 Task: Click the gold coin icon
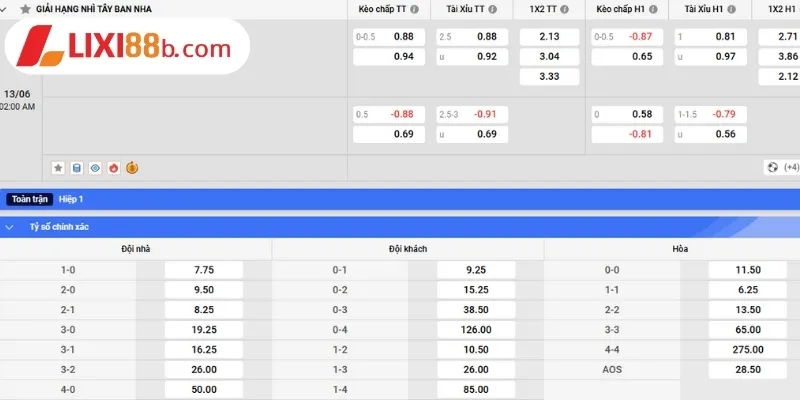132,168
